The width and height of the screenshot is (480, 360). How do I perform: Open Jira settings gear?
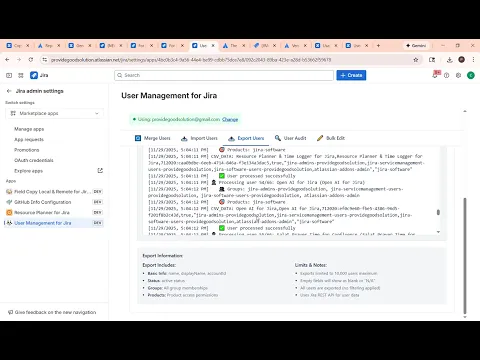tap(458, 75)
